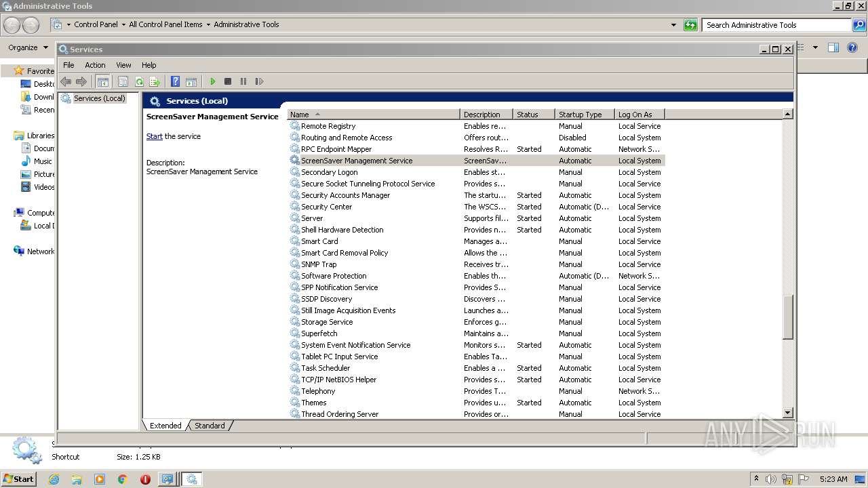The height and width of the screenshot is (488, 868).
Task: Open Google Chrome from taskbar
Action: pos(122,479)
